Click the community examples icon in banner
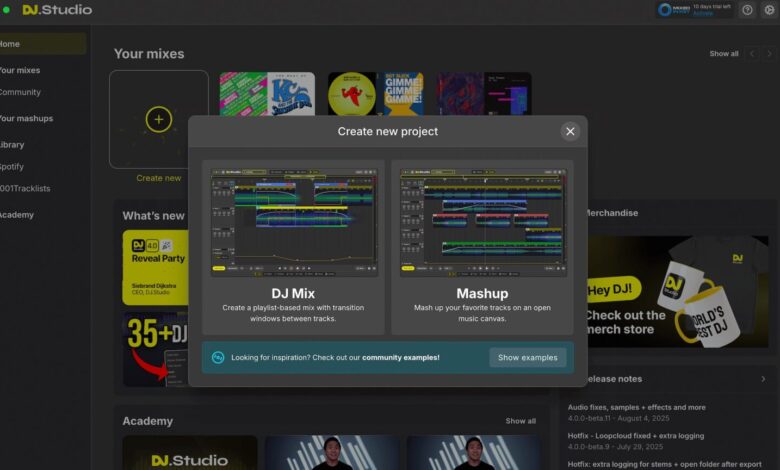 click(x=218, y=357)
